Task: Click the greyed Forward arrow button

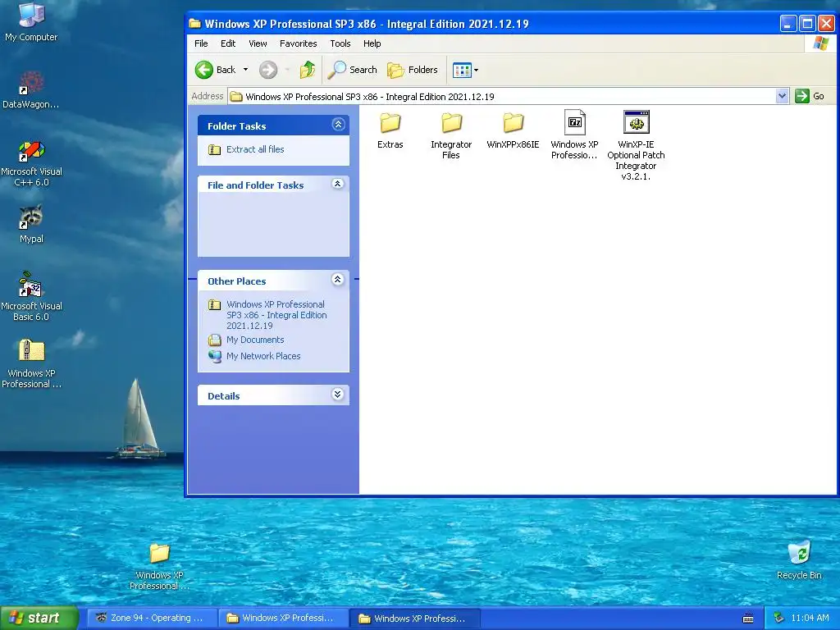Action: (268, 70)
